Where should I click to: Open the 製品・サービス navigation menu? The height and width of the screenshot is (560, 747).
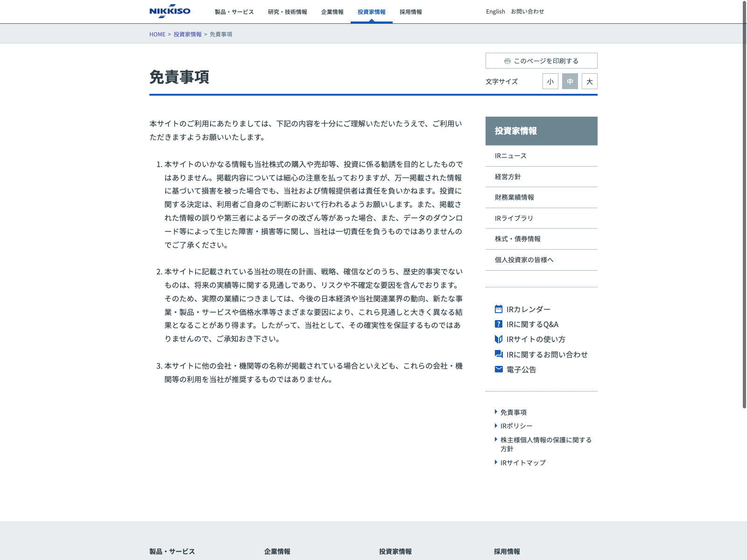234,12
